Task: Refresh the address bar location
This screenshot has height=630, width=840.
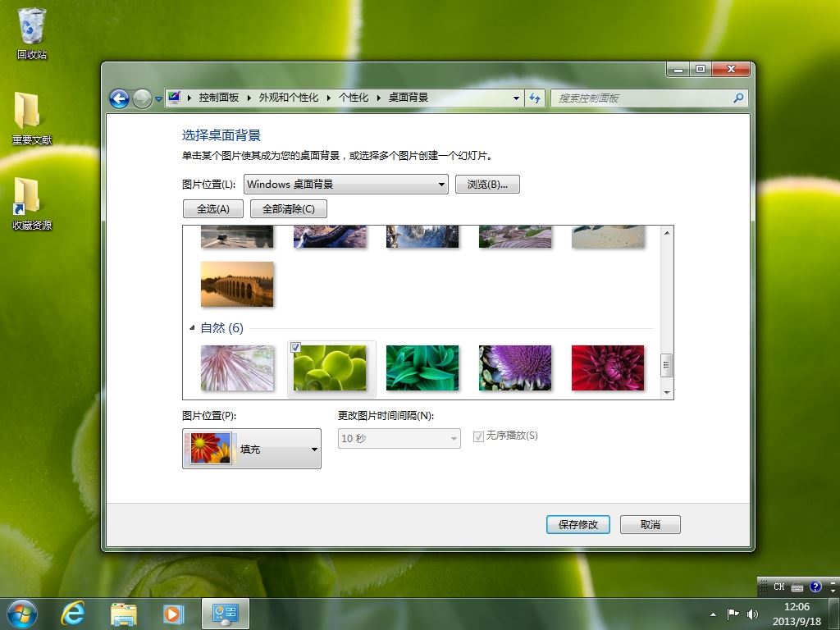Action: (535, 98)
